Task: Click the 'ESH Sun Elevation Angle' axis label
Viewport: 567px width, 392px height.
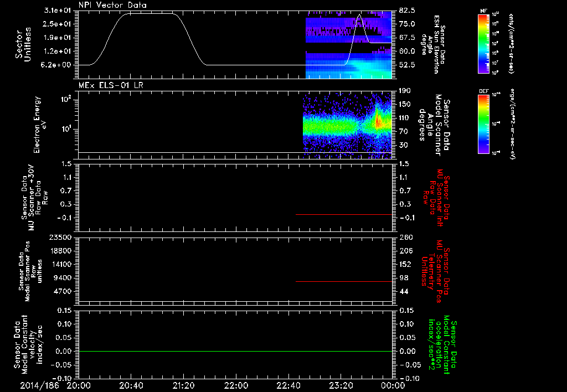Action: pyautogui.click(x=434, y=44)
